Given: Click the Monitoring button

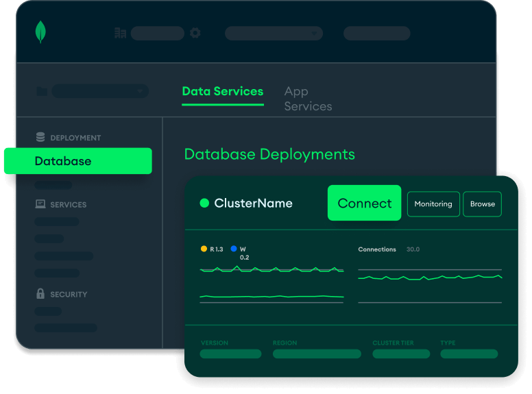Looking at the screenshot, I should coord(433,204).
